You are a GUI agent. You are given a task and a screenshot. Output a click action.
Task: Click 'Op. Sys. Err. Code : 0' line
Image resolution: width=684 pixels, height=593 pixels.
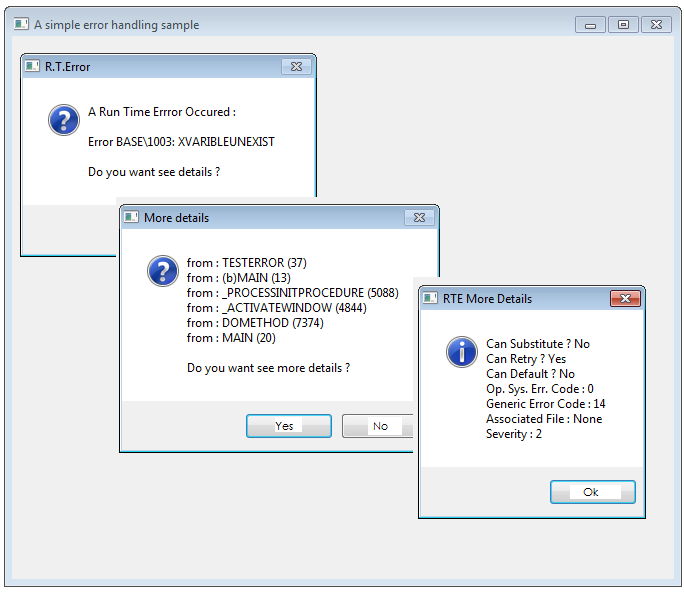coord(540,389)
